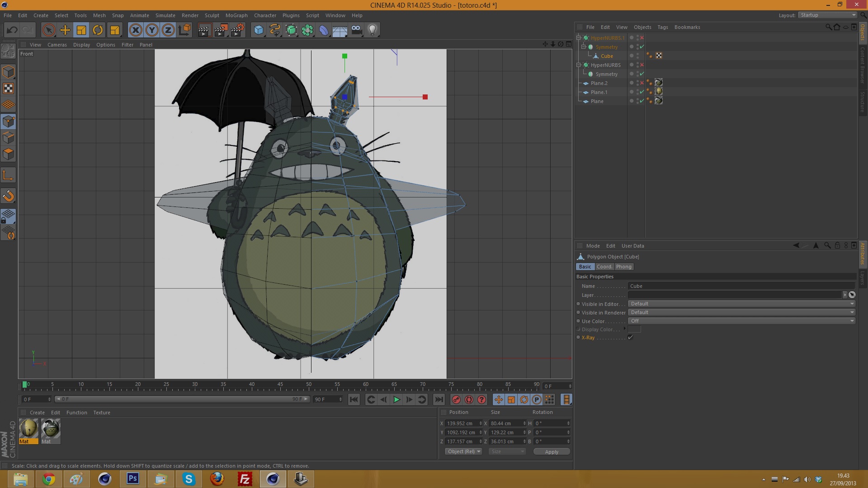
Task: Open the MoGraph menu
Action: click(236, 15)
